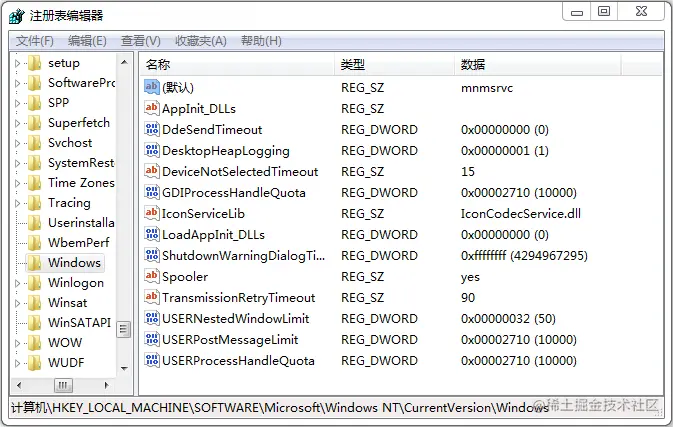Select the Userinstalla... tree item
The image size is (673, 427).
(81, 223)
